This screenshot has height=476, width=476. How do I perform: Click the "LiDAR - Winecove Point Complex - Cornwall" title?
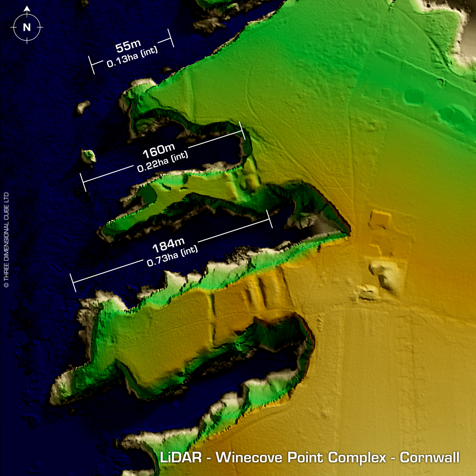310,457
